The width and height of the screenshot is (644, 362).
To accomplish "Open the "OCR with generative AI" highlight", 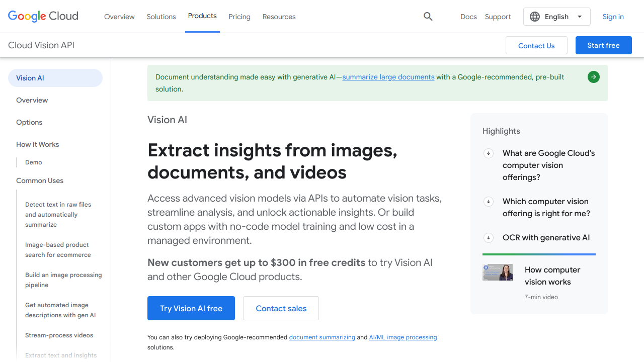I will [546, 238].
